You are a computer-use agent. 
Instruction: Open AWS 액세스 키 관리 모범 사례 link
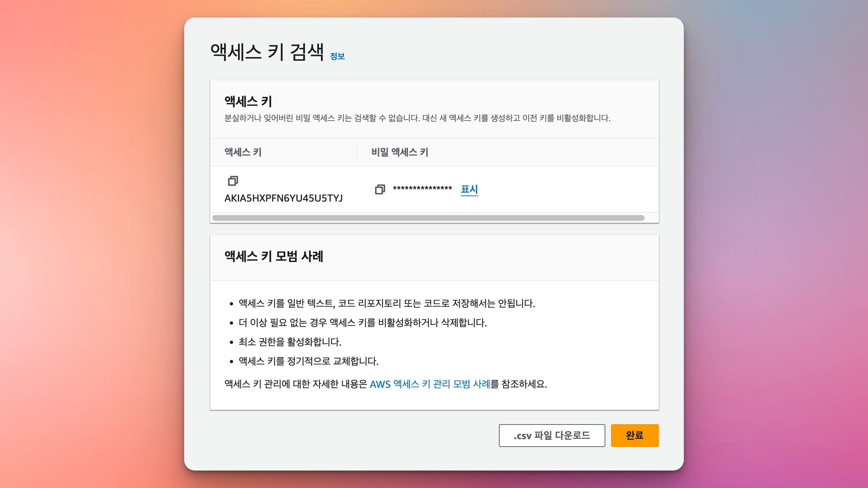pos(430,384)
